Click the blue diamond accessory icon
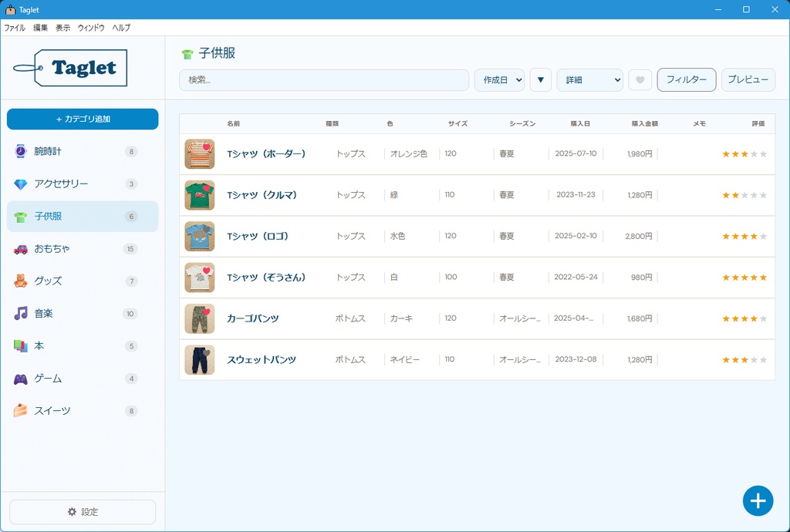Image resolution: width=790 pixels, height=532 pixels. click(20, 184)
